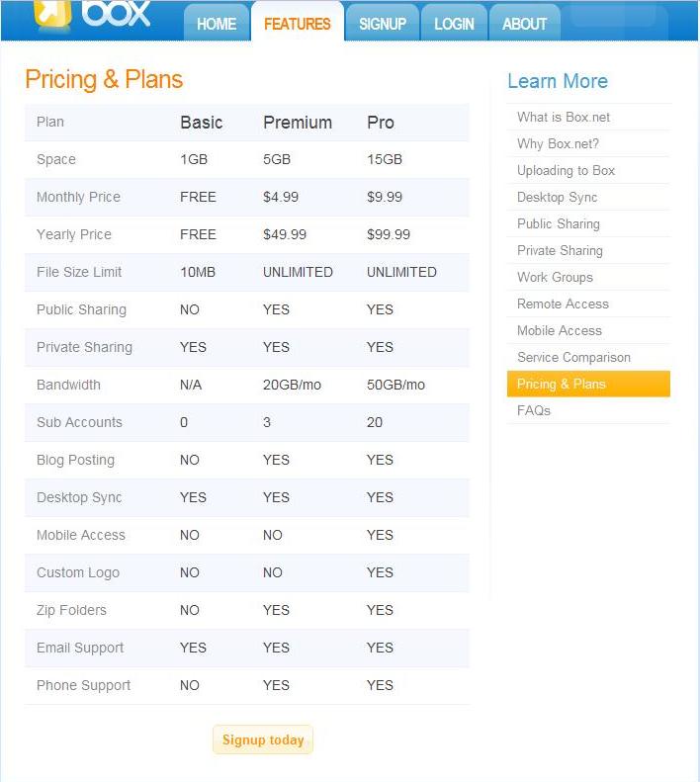Open the What is Box.net link

click(564, 118)
